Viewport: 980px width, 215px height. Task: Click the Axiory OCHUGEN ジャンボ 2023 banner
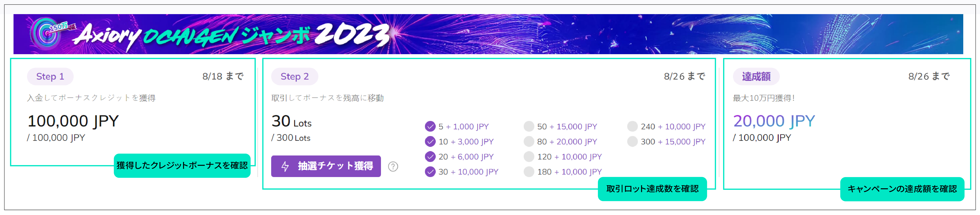(488, 34)
